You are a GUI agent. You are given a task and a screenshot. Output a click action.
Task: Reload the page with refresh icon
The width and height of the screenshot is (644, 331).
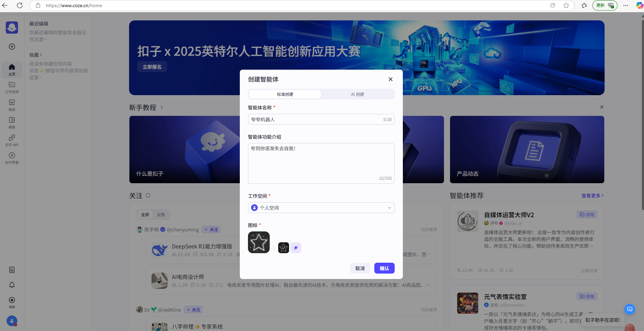coord(20,5)
